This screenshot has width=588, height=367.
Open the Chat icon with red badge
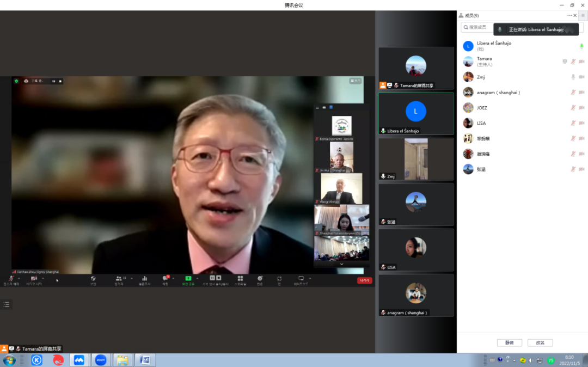click(166, 278)
